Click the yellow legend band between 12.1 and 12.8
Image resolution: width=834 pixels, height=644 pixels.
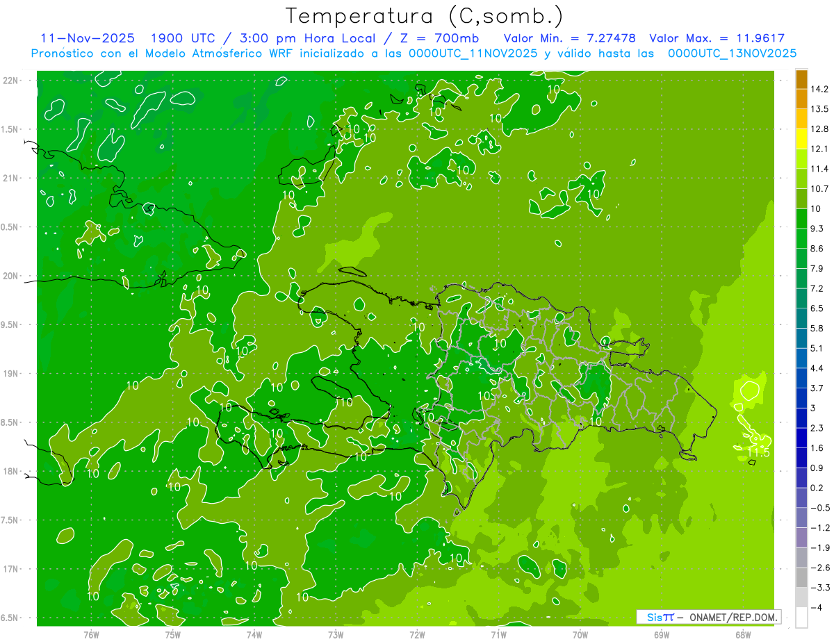pyautogui.click(x=801, y=139)
